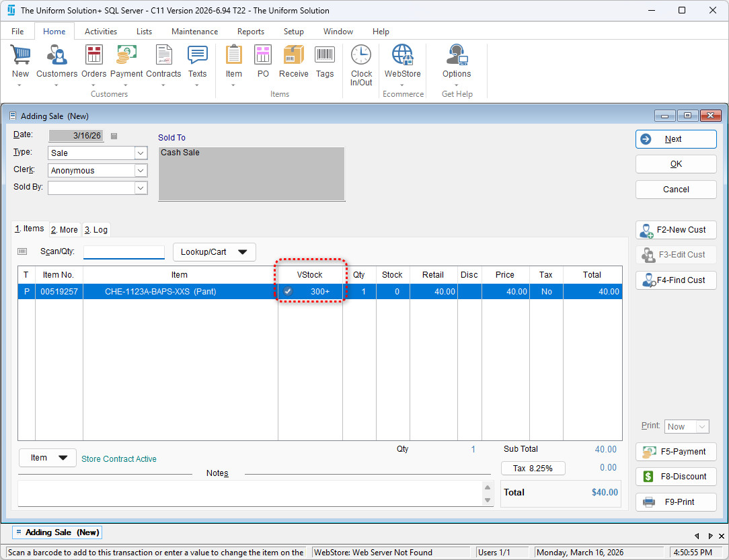Open the Clerk dropdown list
This screenshot has width=729, height=560.
141,171
